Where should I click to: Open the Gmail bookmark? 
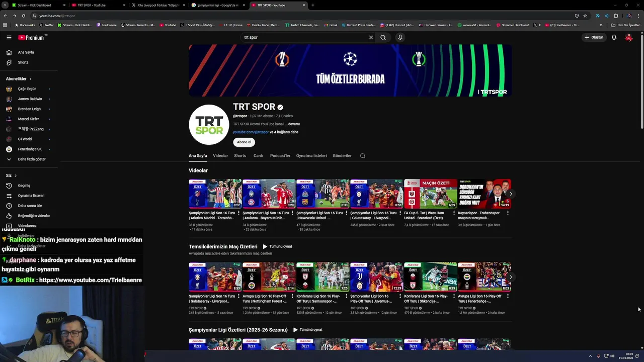331,25
